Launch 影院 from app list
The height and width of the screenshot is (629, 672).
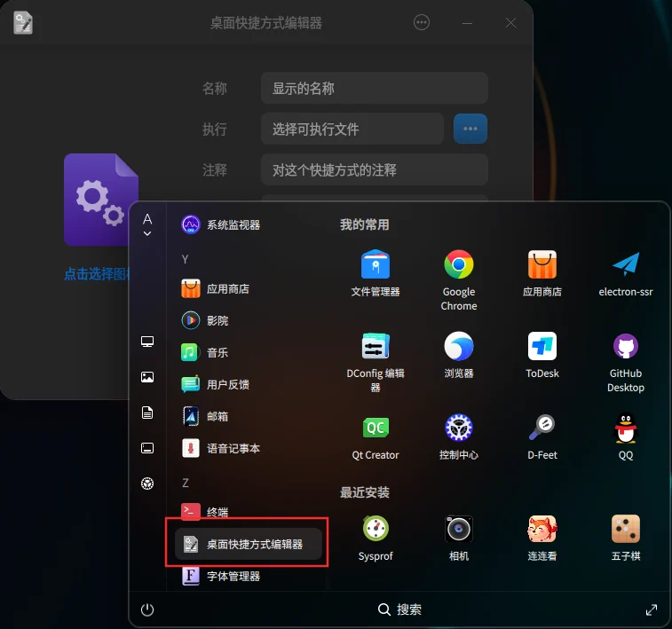pos(249,320)
